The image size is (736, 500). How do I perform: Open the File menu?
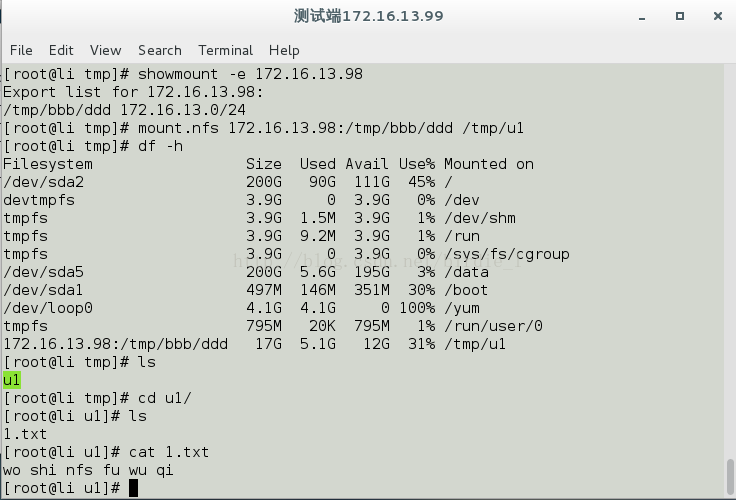click(21, 50)
